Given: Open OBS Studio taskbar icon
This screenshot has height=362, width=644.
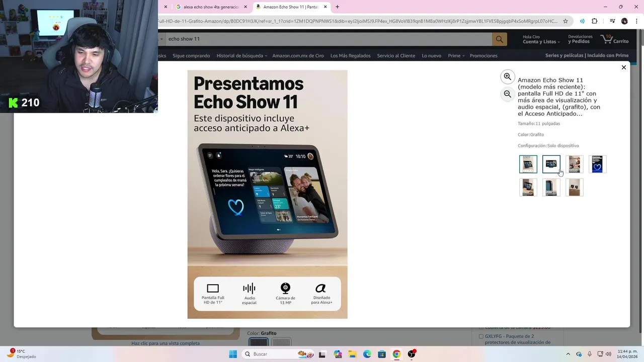Looking at the screenshot, I should [412, 354].
